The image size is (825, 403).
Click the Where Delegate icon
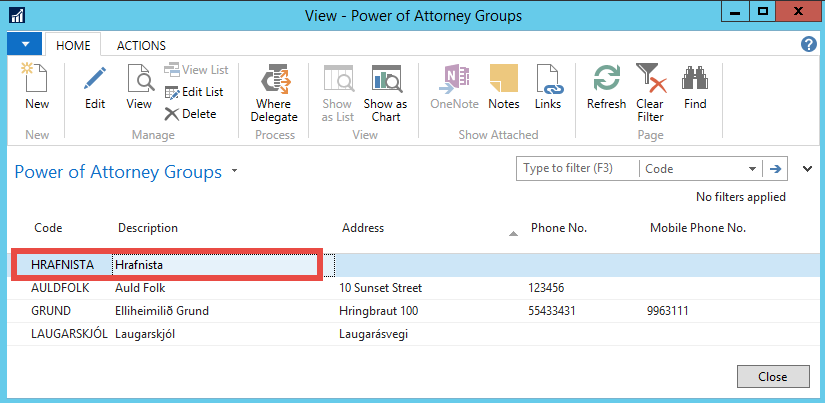273,80
